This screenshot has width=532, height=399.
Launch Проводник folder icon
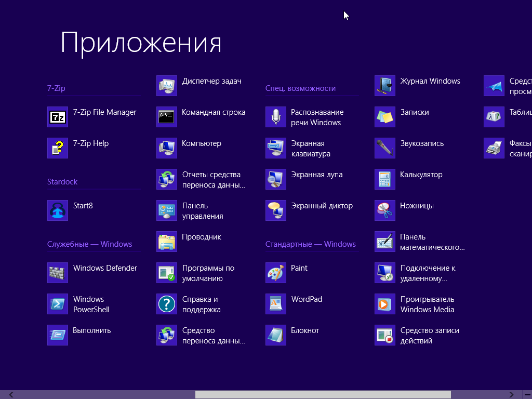[x=167, y=242]
